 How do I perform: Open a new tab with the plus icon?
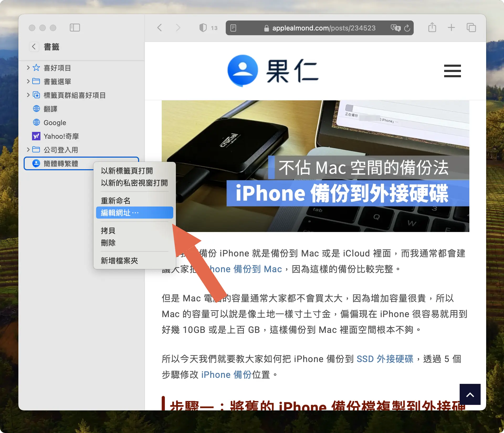coord(451,27)
